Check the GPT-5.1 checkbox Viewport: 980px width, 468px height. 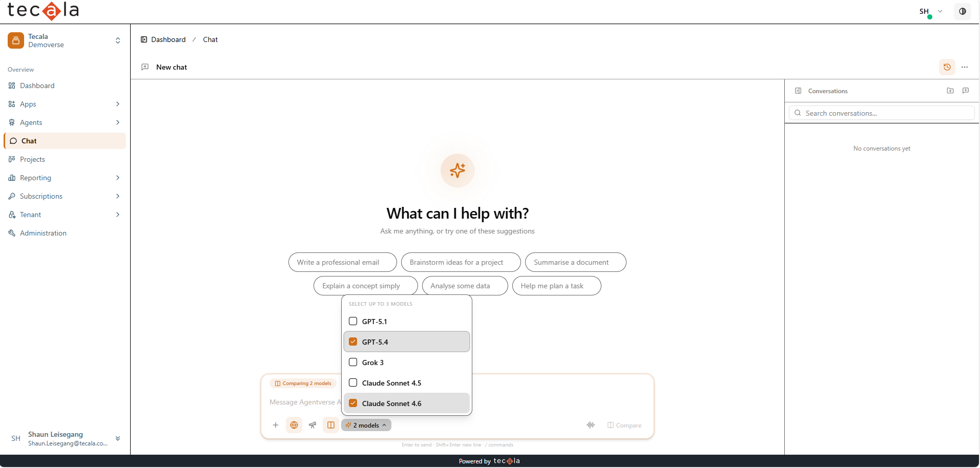353,321
